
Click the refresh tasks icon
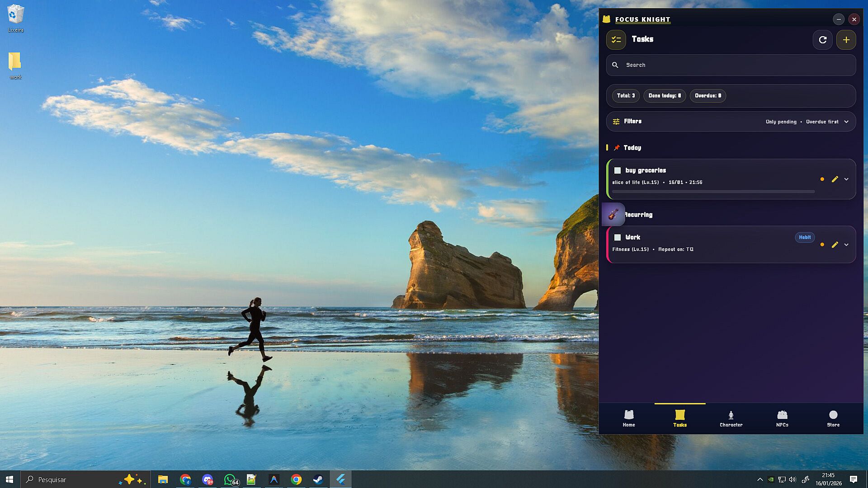point(822,40)
